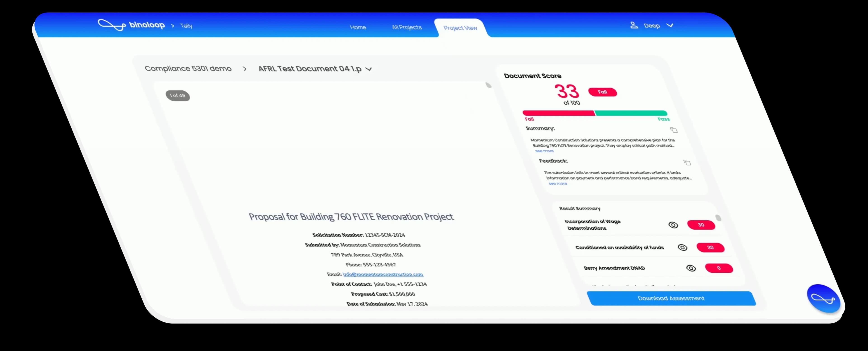Click the Download Assessment button

point(670,298)
